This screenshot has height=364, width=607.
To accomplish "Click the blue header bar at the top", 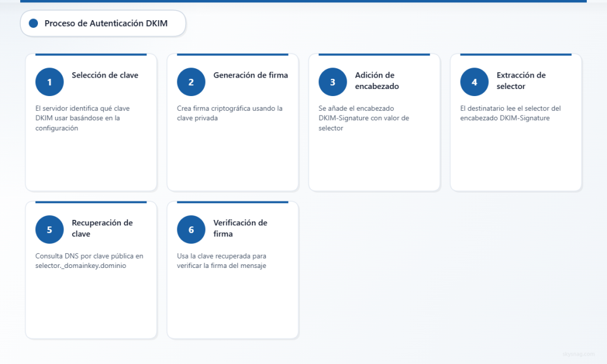I will 303,2.
